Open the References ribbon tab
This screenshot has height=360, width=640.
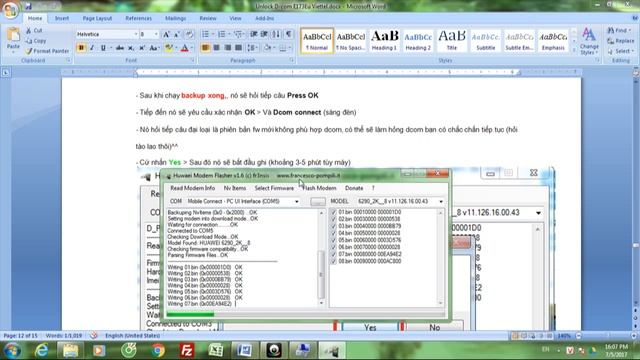pyautogui.click(x=138, y=18)
